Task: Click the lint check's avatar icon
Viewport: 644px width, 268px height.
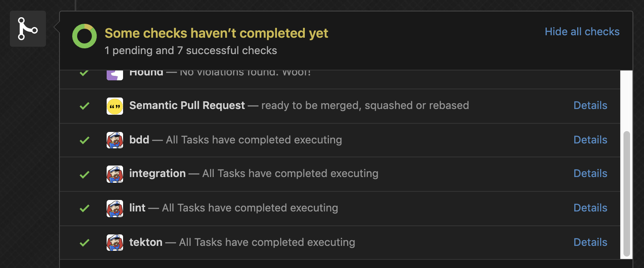Action: tap(114, 208)
